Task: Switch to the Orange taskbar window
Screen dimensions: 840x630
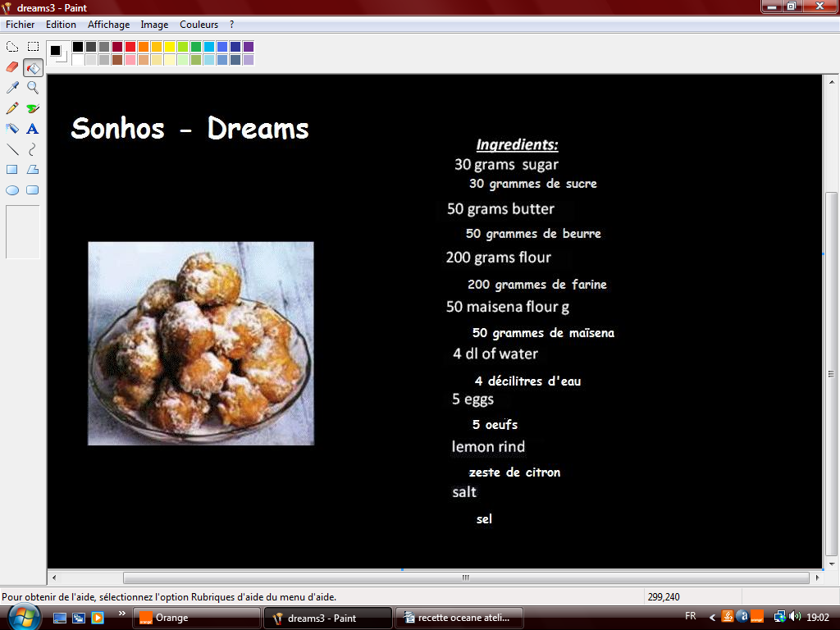Action: pos(197,618)
